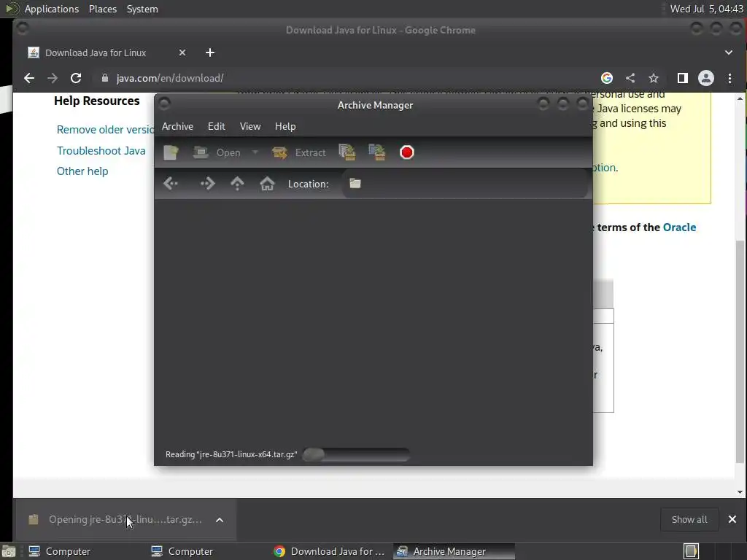Open the View menu in Archive Manager
The image size is (747, 560).
pos(250,126)
